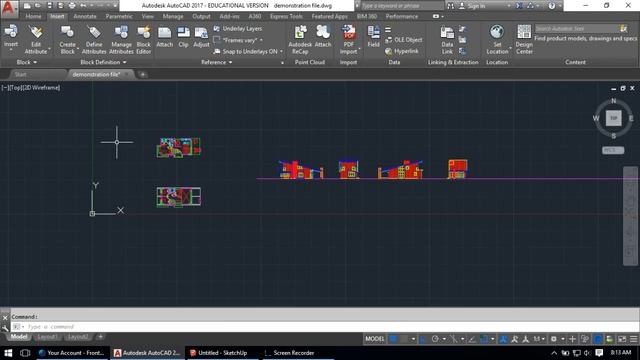Click the Plot printer icon in quick access toolbar

coord(72,6)
